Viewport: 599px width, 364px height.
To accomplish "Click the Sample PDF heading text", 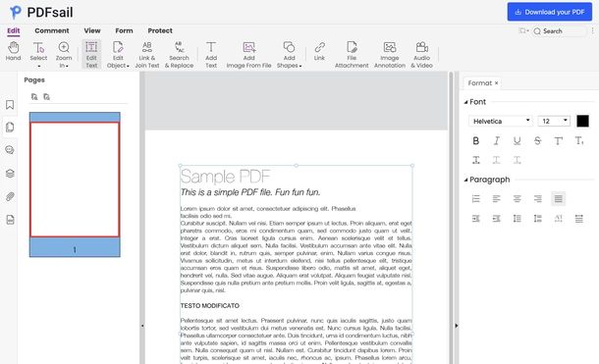I will coord(226,177).
